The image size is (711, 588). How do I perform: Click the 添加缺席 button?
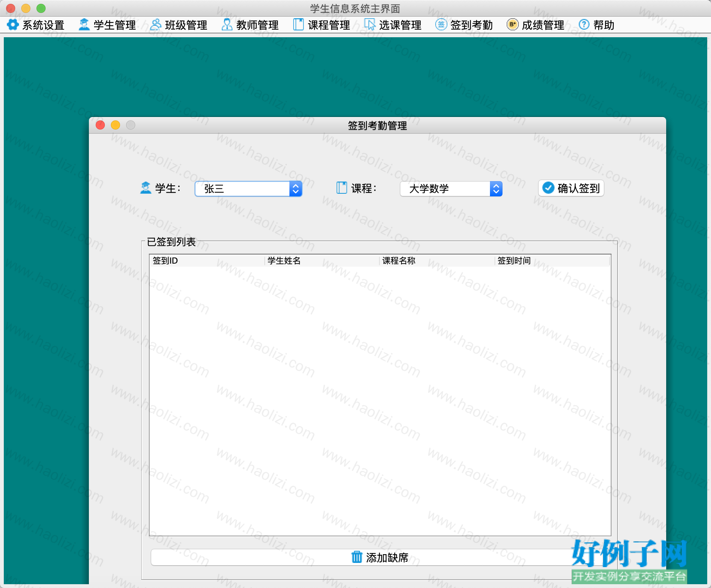[380, 557]
